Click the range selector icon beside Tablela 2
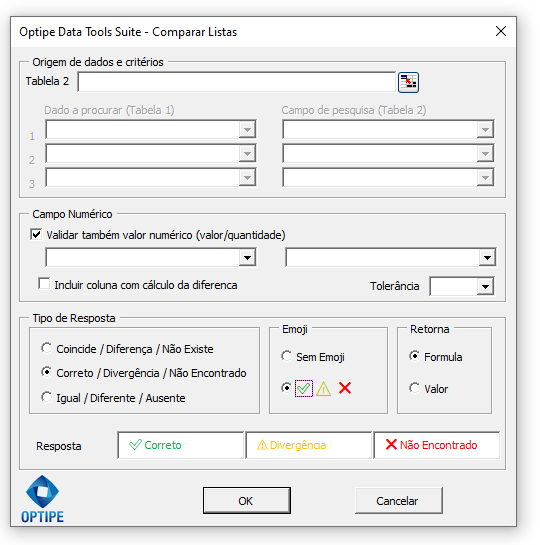 (x=408, y=82)
